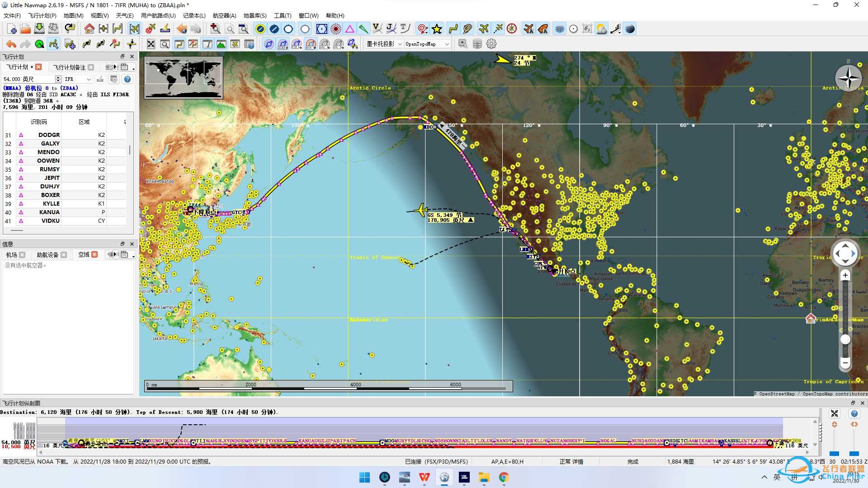Open the settings gear in toolbar

[x=491, y=44]
